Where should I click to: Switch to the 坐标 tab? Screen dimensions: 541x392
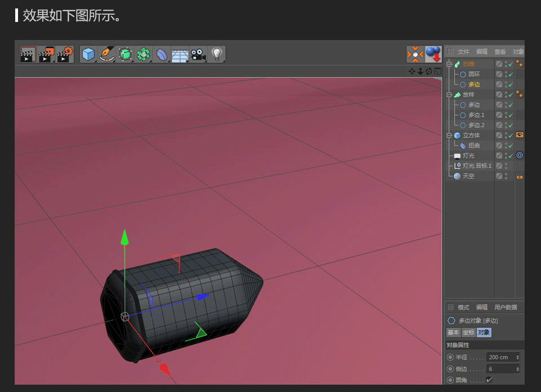click(x=468, y=332)
